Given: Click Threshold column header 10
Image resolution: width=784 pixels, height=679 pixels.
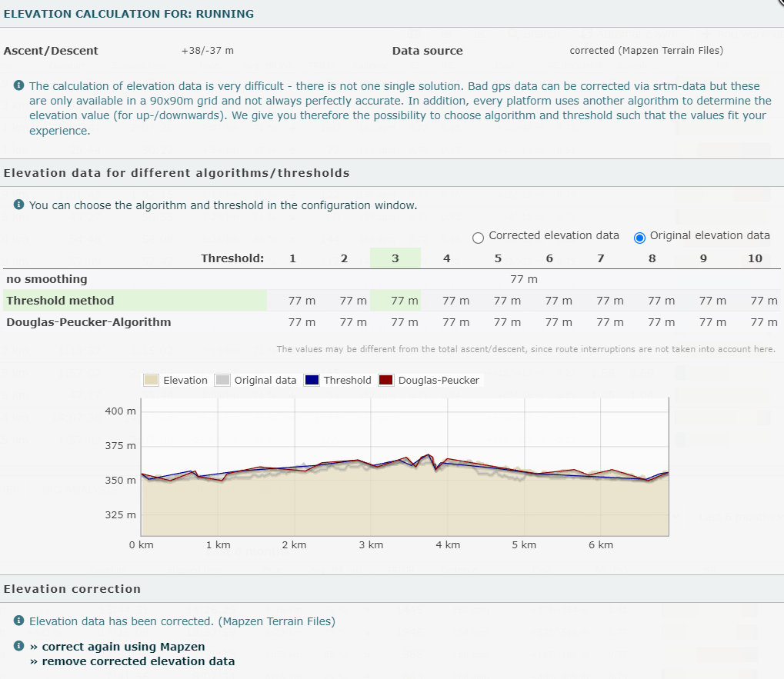Looking at the screenshot, I should click(755, 258).
